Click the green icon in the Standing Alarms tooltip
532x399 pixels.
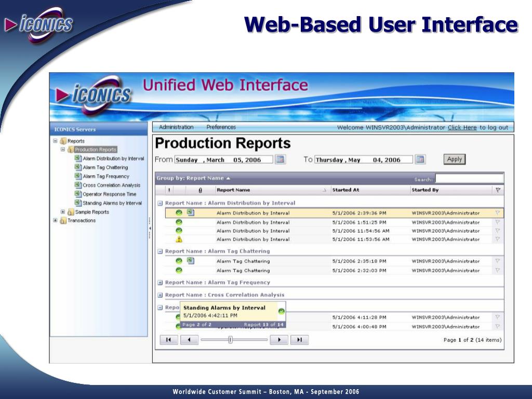point(281,311)
